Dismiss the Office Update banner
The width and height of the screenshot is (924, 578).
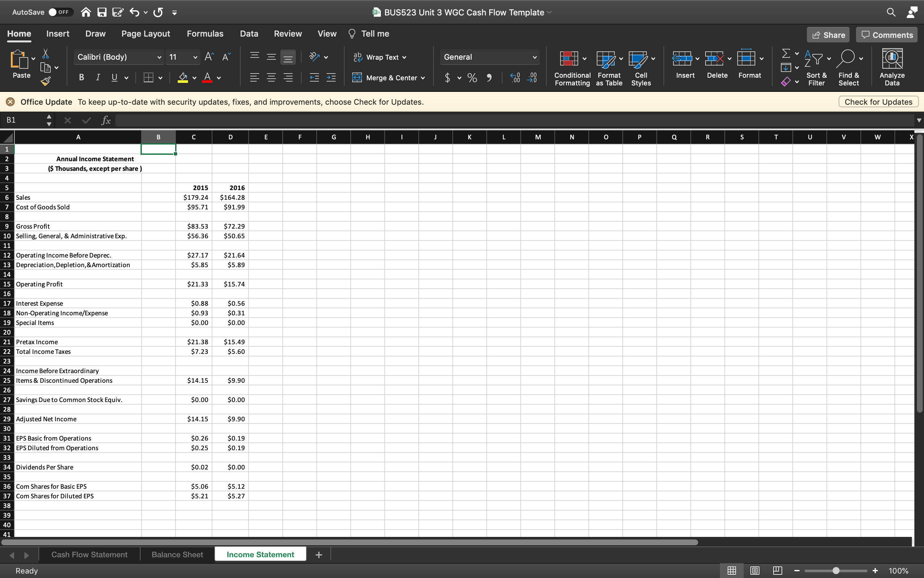pyautogui.click(x=10, y=102)
